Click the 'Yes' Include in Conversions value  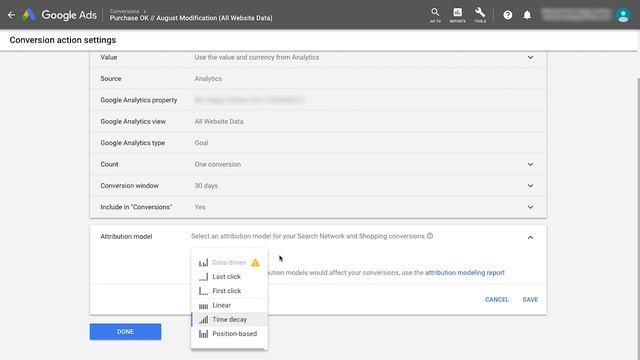(200, 207)
